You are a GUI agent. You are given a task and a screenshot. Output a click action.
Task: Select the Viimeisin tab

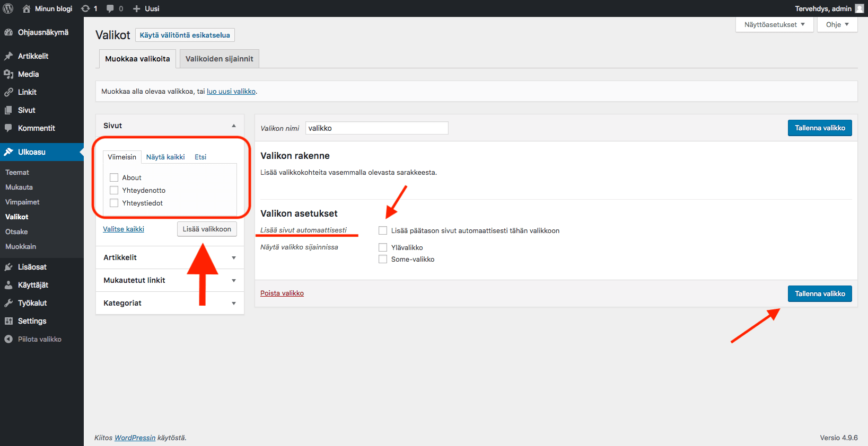[122, 157]
